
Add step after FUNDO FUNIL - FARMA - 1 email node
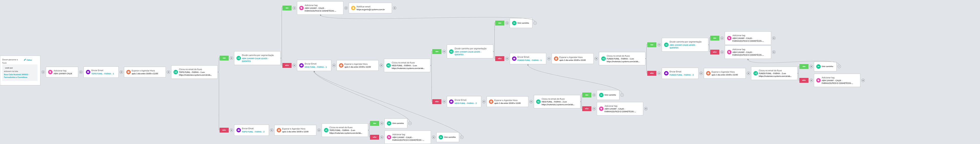click(x=549, y=59)
